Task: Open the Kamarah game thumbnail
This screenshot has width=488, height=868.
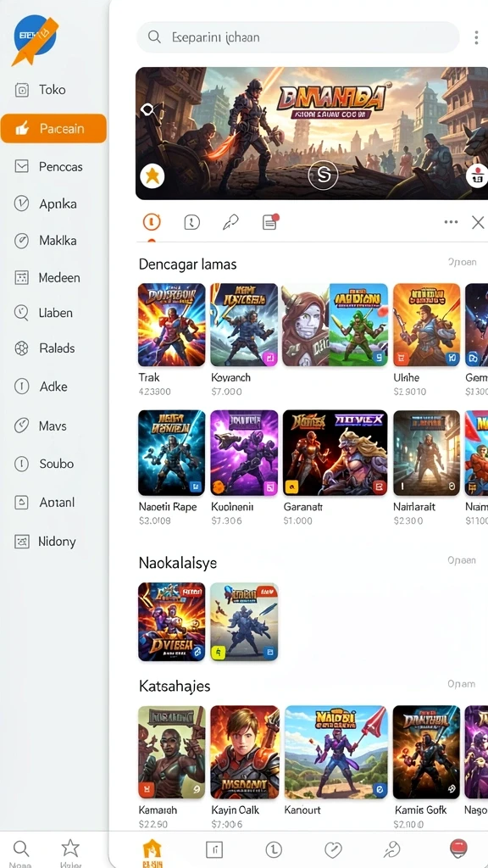Action: tap(171, 752)
